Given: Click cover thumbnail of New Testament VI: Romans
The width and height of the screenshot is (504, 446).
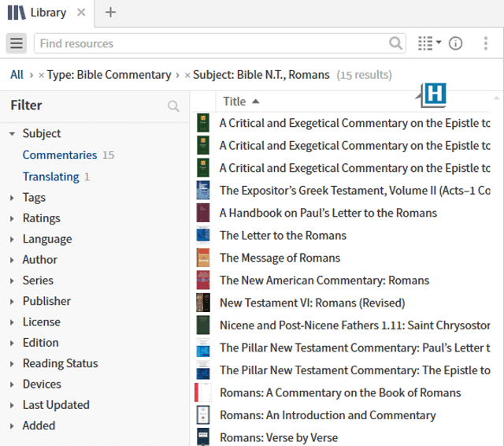Looking at the screenshot, I should pyautogui.click(x=203, y=303).
